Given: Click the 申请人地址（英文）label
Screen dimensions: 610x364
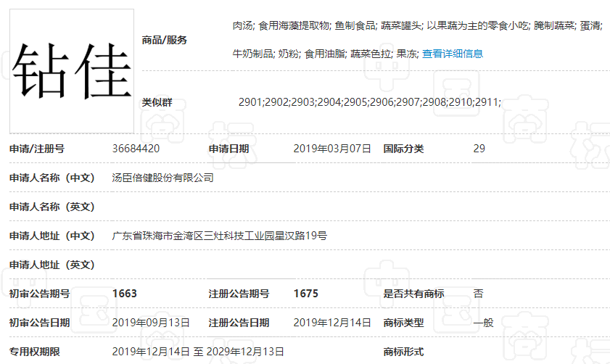Looking at the screenshot, I should tap(52, 265).
